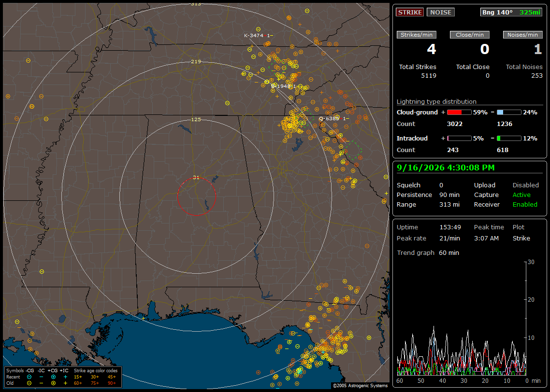Viewport: 550px width, 392px height.
Task: Click the storm cell label K-3474
Action: 254,35
